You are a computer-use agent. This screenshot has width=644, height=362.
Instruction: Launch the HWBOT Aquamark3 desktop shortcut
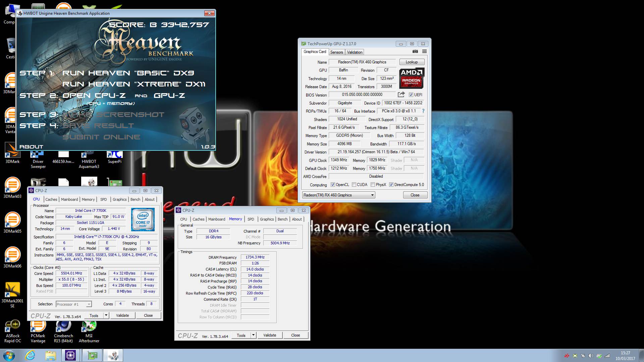coord(89,160)
